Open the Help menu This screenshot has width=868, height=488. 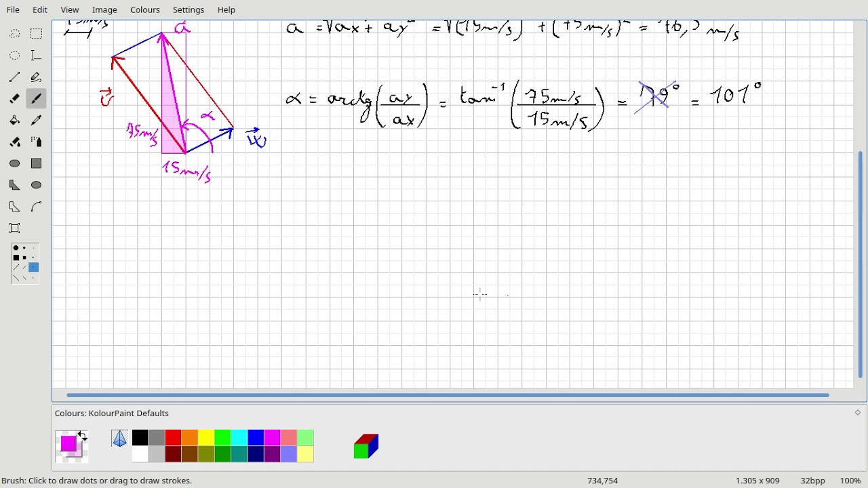(226, 10)
